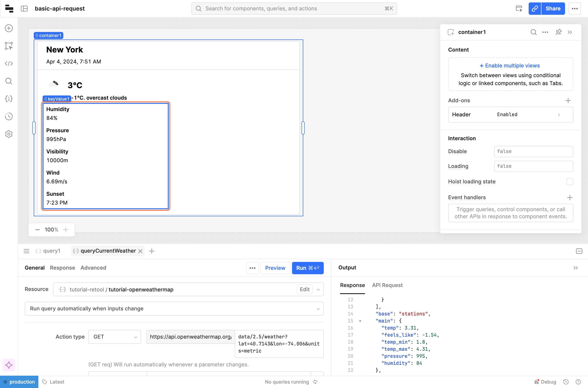
Task: Switch to the API Request output tab
Action: coord(387,285)
